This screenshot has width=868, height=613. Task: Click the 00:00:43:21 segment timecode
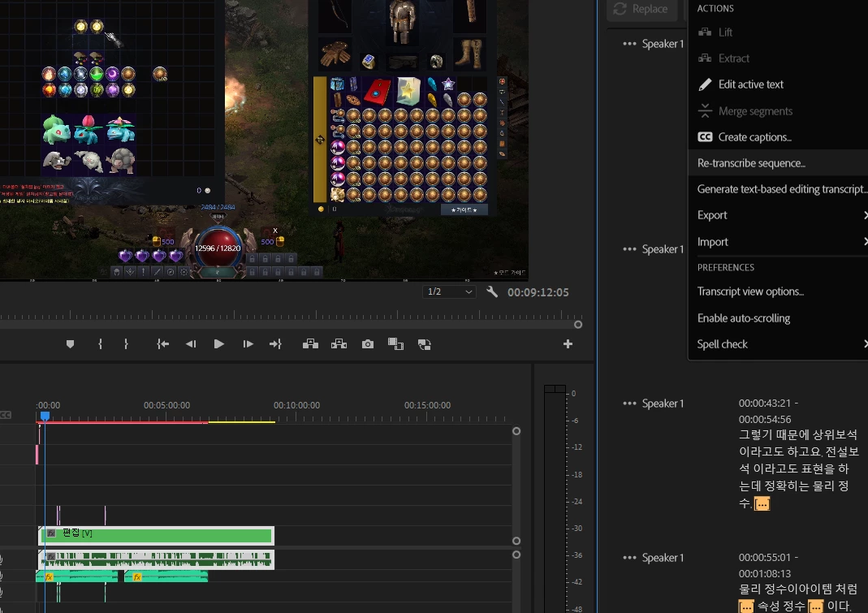[768, 411]
